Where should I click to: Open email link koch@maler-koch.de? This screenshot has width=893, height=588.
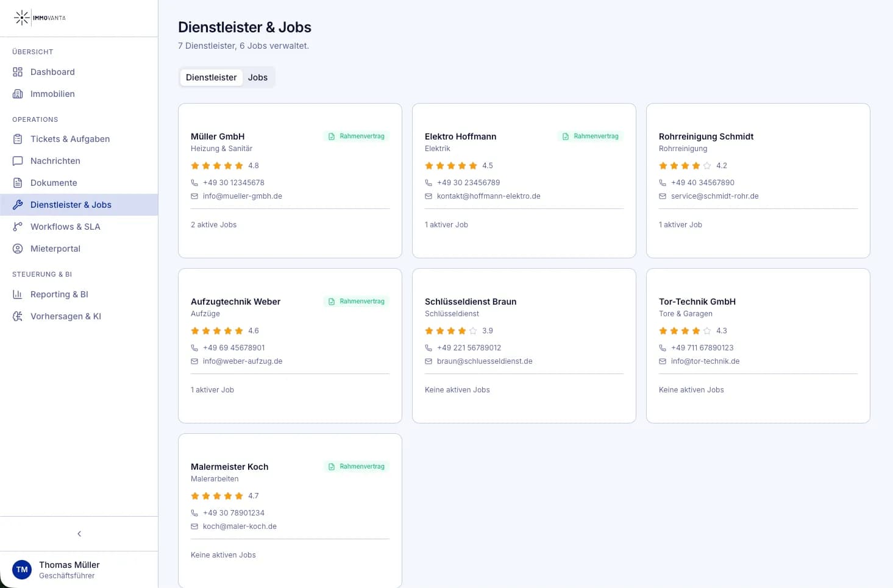(240, 526)
